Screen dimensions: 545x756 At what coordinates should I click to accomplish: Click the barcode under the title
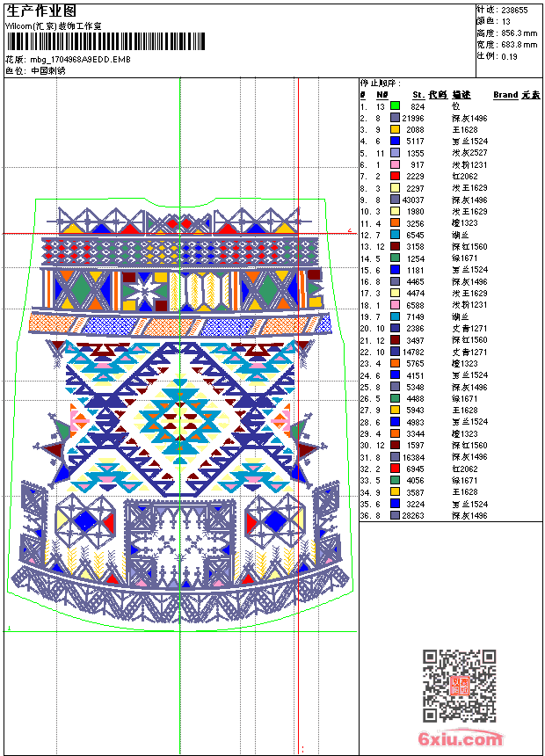pos(105,41)
